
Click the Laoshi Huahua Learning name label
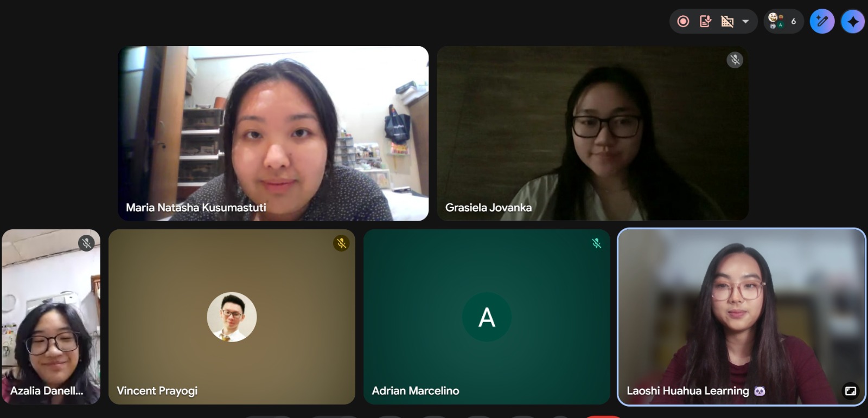click(688, 391)
